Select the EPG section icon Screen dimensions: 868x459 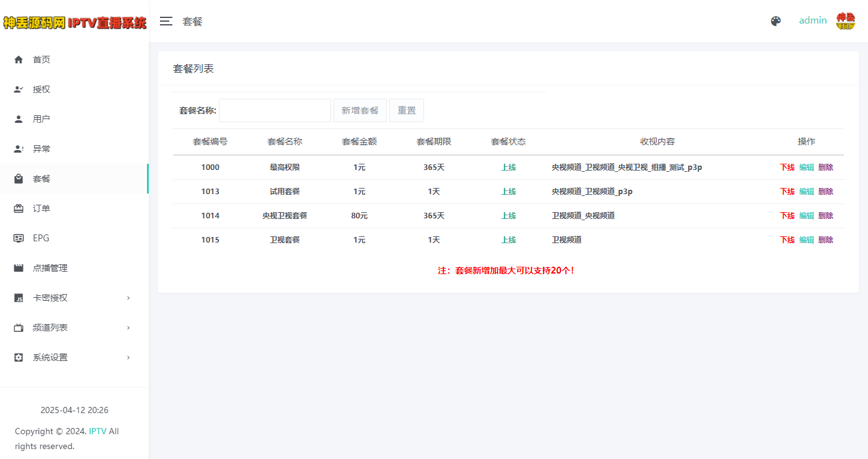point(17,238)
